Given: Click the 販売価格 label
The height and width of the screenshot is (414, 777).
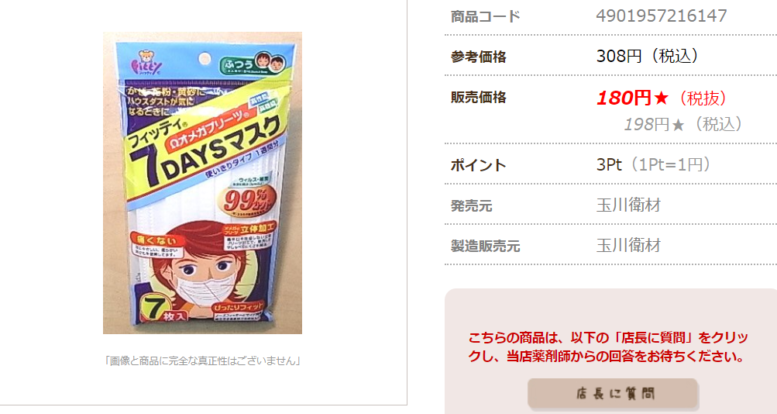Looking at the screenshot, I should [478, 97].
